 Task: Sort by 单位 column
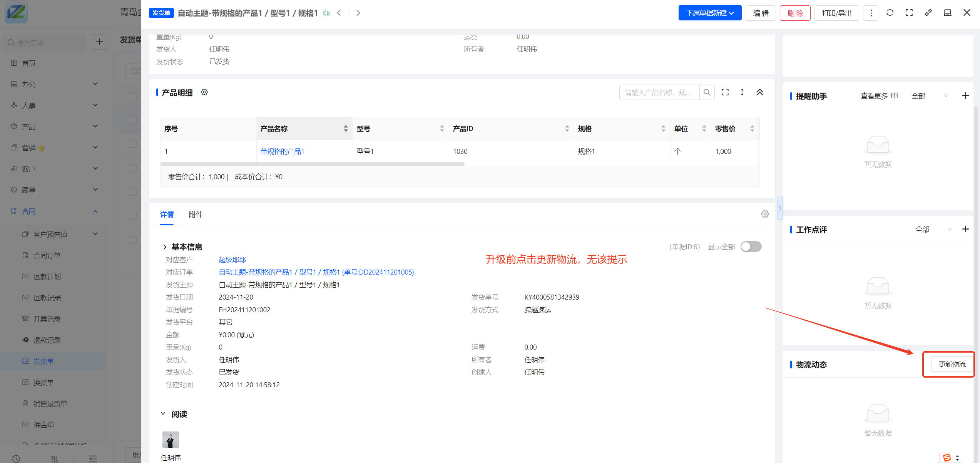[704, 129]
